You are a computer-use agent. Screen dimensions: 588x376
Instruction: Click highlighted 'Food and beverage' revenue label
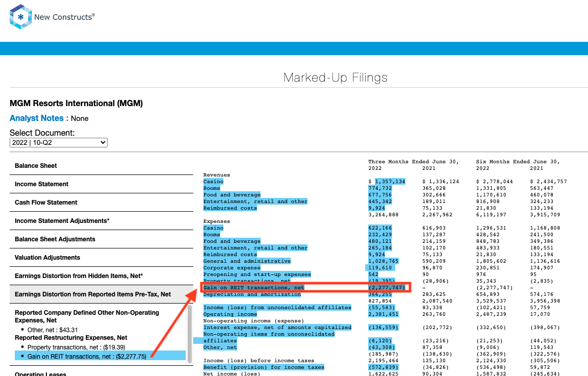coord(232,195)
